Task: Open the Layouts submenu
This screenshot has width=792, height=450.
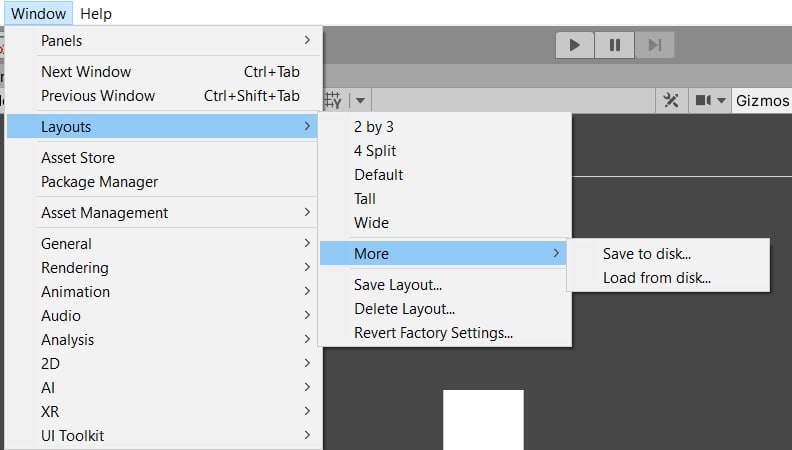Action: tap(164, 126)
